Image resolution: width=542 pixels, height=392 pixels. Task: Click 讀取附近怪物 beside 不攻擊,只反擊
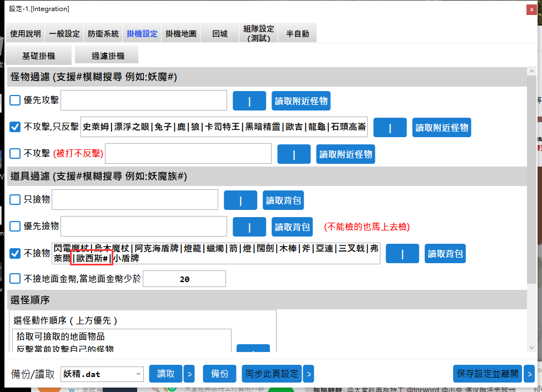tap(441, 128)
